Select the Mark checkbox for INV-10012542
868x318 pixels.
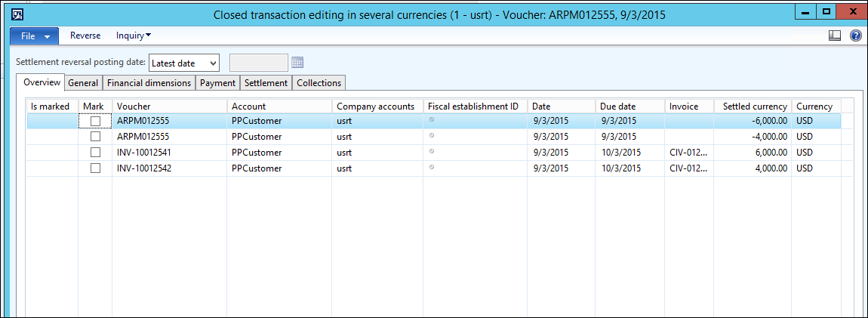[x=95, y=168]
